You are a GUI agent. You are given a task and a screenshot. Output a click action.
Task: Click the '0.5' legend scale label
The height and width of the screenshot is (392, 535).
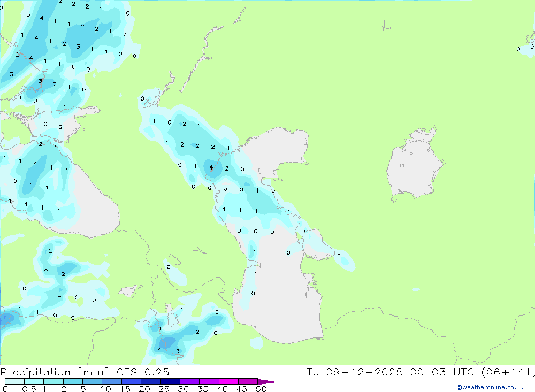[29, 389]
